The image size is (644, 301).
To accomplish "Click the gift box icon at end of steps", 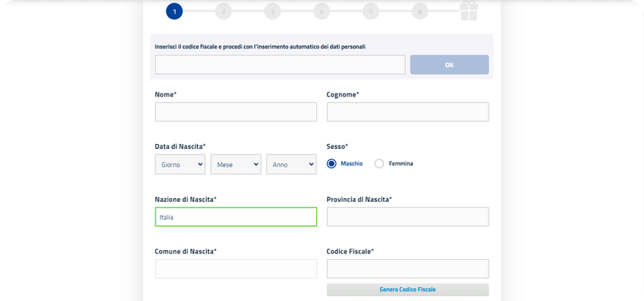I will click(469, 10).
